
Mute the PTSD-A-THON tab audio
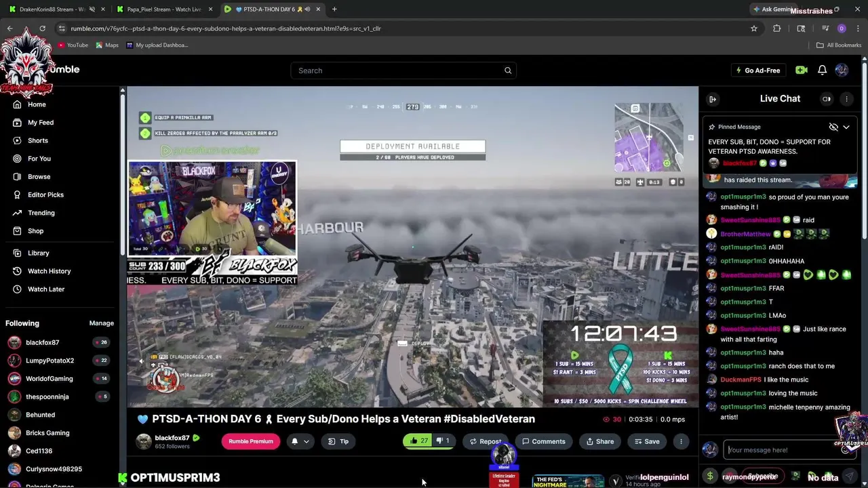[307, 9]
